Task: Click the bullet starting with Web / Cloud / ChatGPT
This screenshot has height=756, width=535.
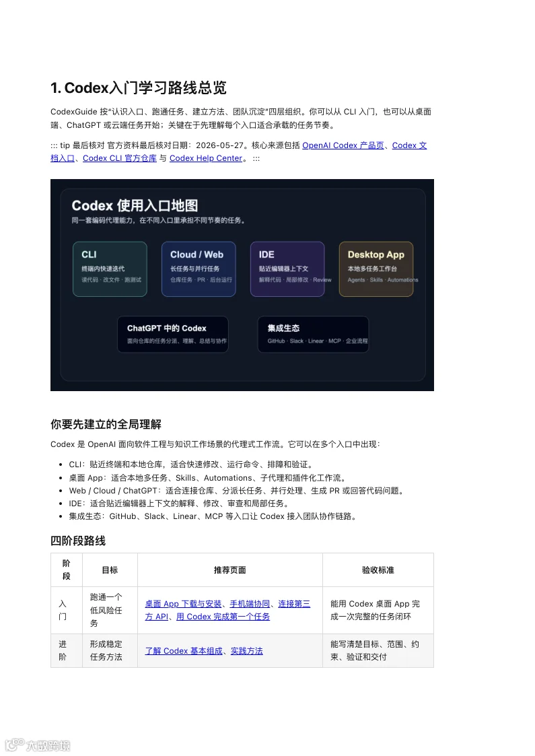Action: click(x=237, y=491)
